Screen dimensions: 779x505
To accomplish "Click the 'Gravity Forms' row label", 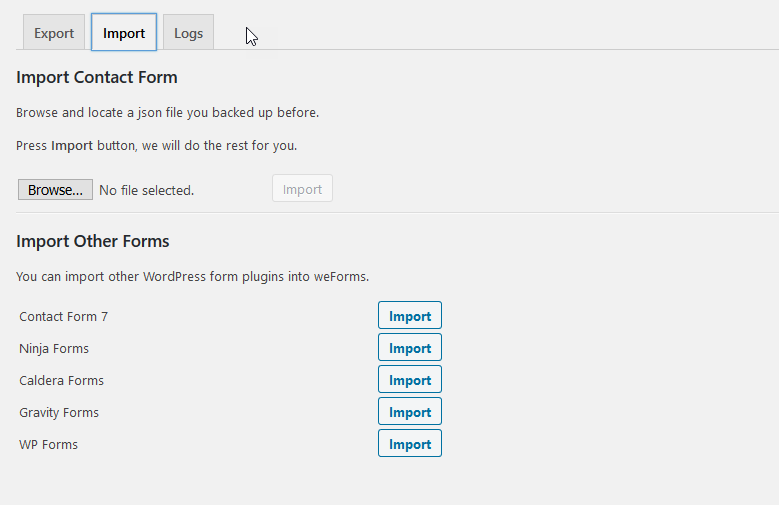I will [59, 413].
